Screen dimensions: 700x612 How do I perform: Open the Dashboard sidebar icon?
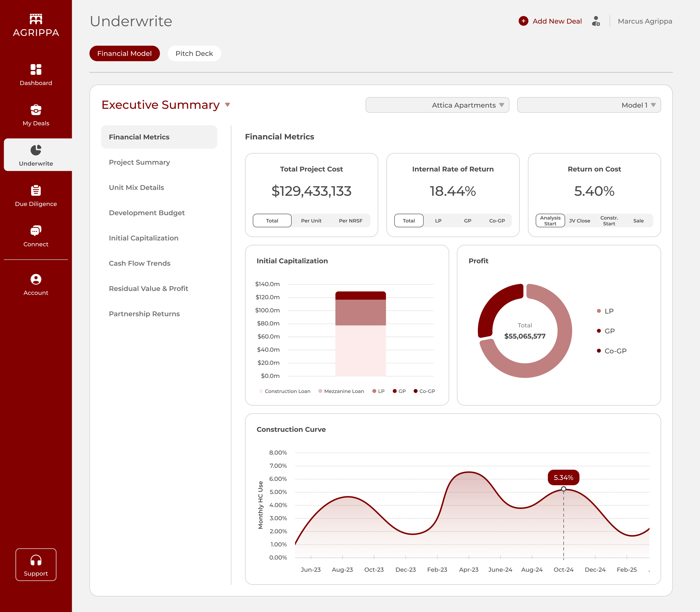(x=36, y=69)
